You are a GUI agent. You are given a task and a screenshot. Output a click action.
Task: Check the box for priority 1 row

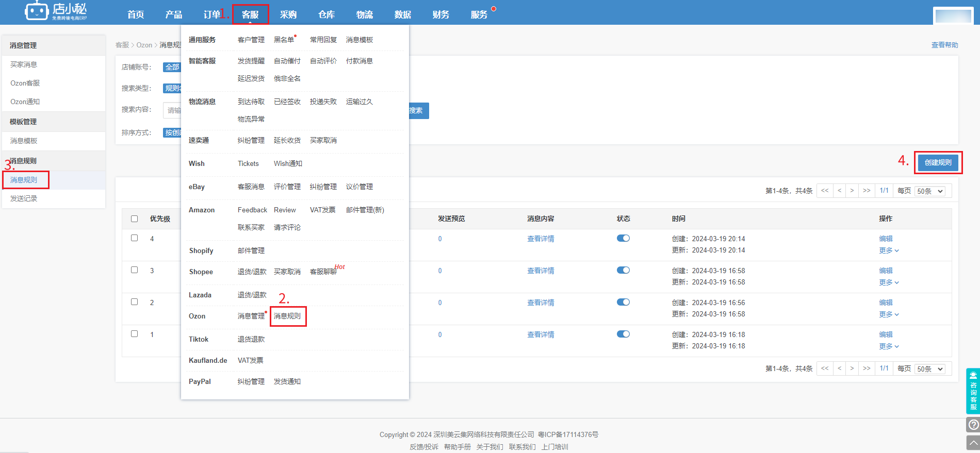click(134, 334)
